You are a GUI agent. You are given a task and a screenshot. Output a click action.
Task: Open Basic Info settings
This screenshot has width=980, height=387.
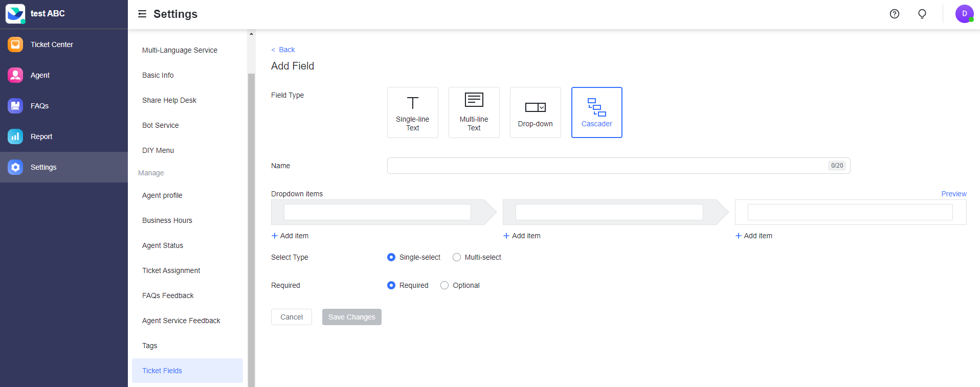click(x=158, y=75)
